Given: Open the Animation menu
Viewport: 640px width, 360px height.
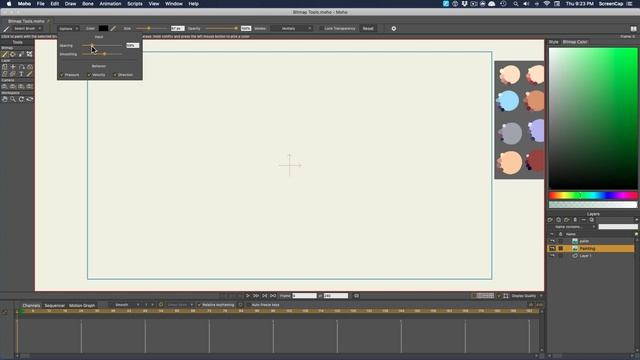Looking at the screenshot, I should (x=110, y=4).
